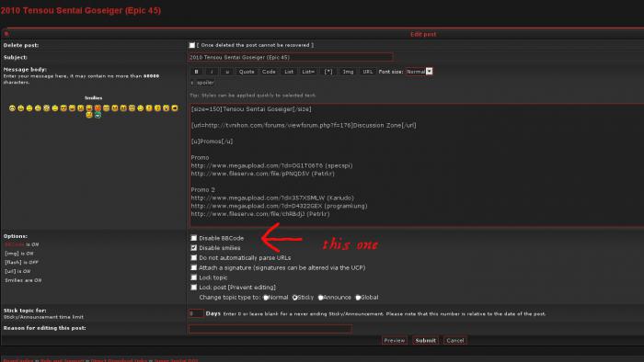Apply italic BBCode with the i button
644x362 pixels.
(x=212, y=72)
